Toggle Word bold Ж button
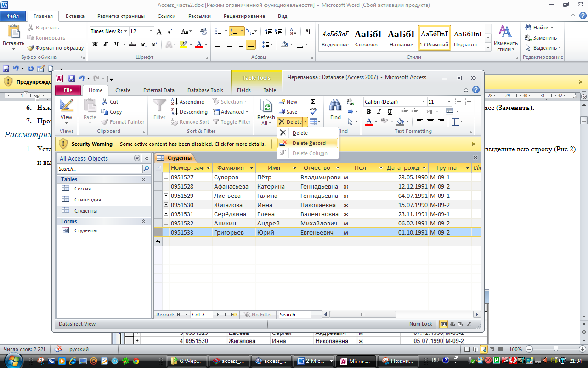 (95, 45)
